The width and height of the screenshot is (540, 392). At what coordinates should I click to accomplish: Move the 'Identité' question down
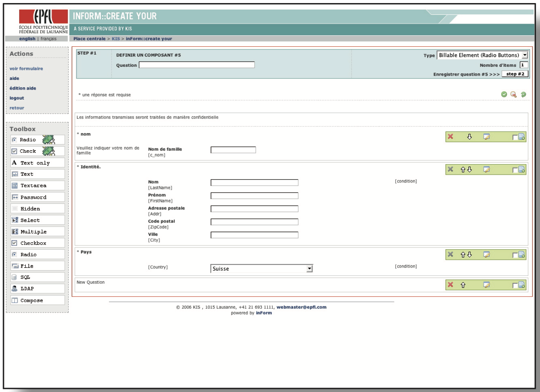(x=470, y=169)
